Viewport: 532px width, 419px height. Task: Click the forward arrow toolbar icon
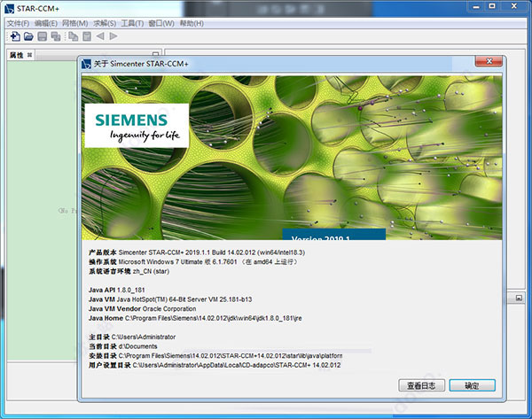(113, 36)
